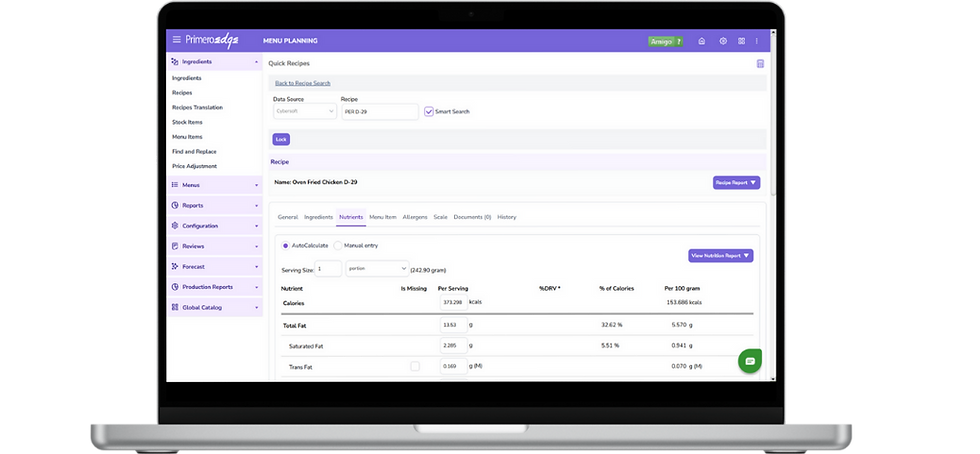
Task: Expand the Forecast sidebar section
Action: coord(256,266)
